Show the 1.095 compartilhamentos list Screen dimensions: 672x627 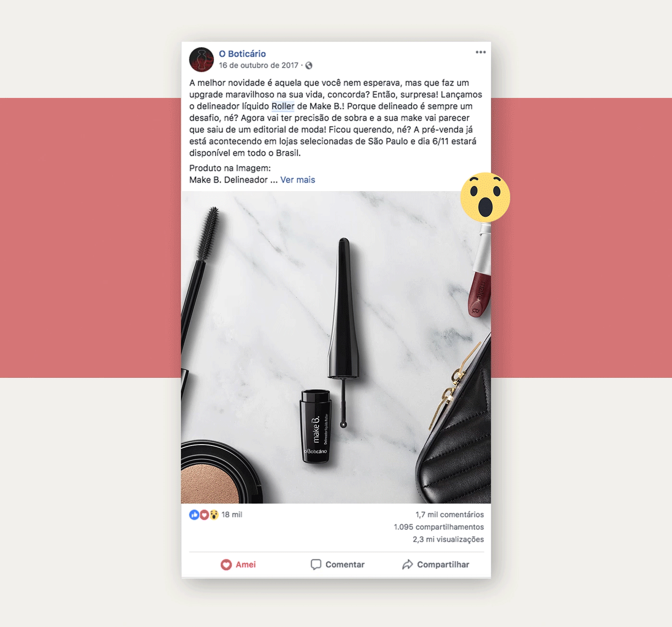(439, 527)
